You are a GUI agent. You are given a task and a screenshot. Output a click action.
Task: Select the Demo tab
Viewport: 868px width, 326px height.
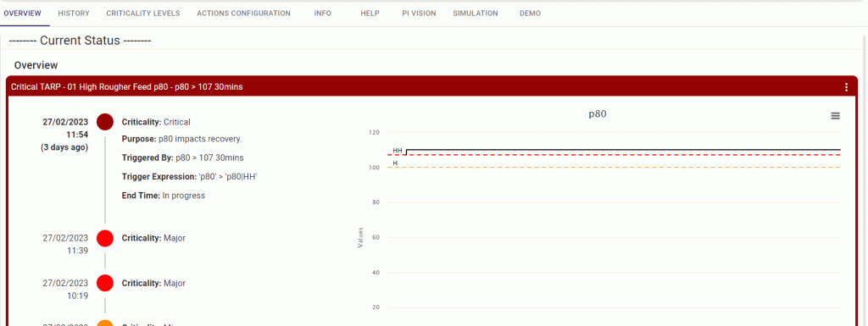click(531, 14)
